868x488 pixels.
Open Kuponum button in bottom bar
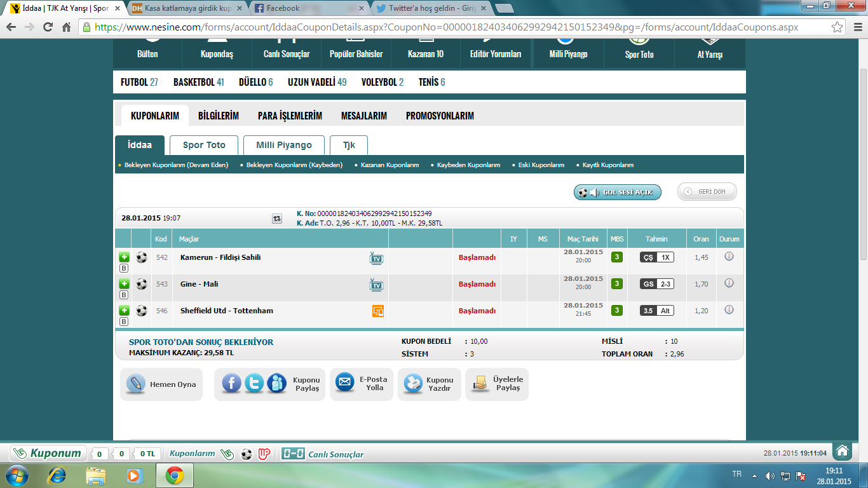tap(48, 453)
